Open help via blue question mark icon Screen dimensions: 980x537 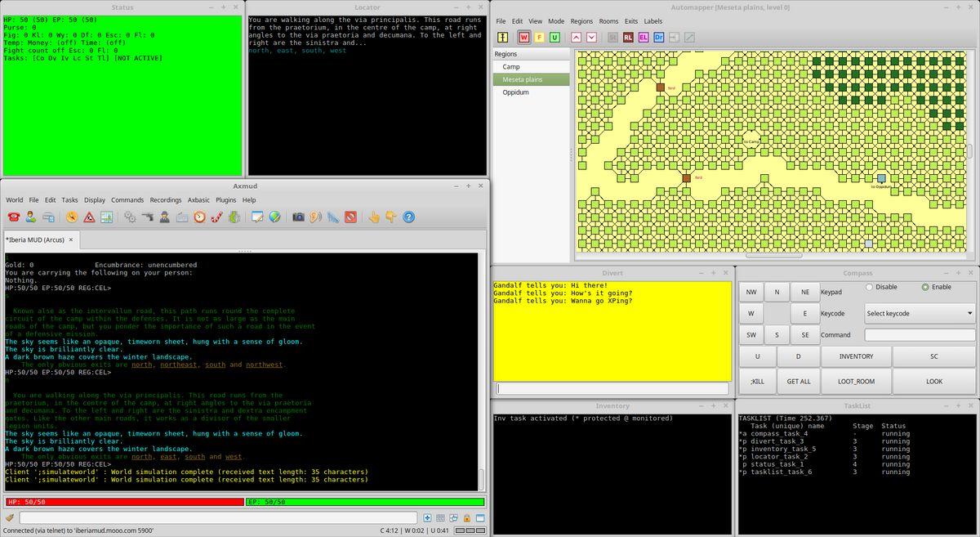[x=409, y=217]
